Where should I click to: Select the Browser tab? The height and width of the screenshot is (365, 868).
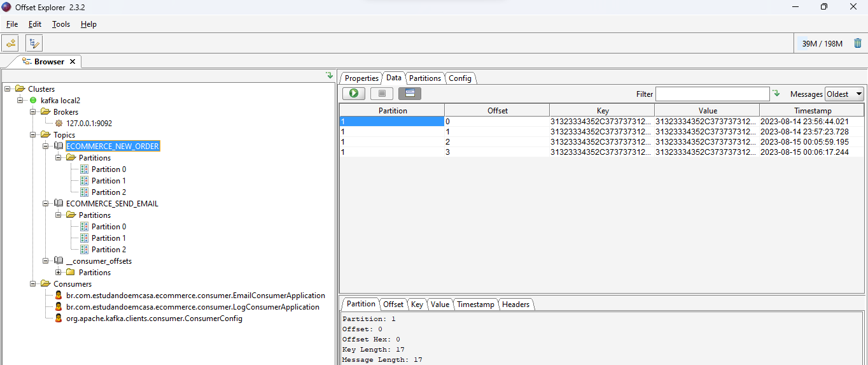pyautogui.click(x=49, y=62)
